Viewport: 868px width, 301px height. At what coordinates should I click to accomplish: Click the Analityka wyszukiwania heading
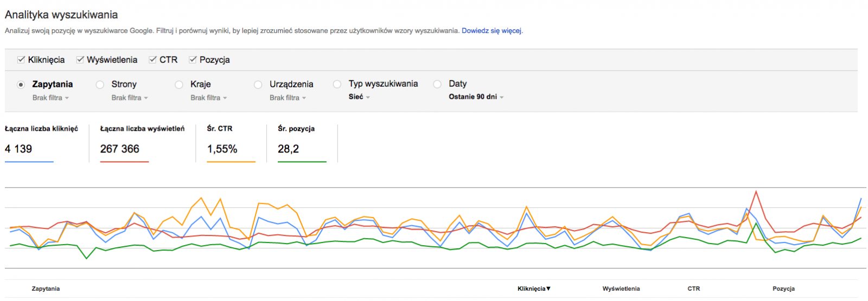pos(61,15)
